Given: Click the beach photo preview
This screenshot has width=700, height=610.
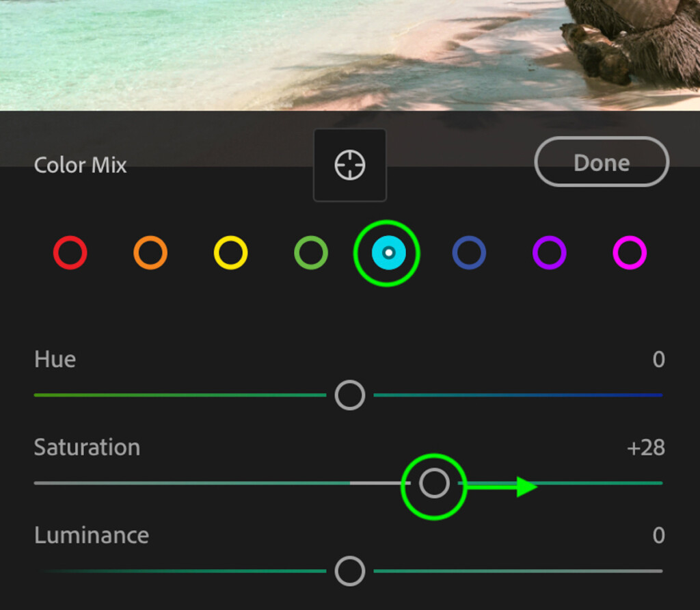Looking at the screenshot, I should pos(350,55).
